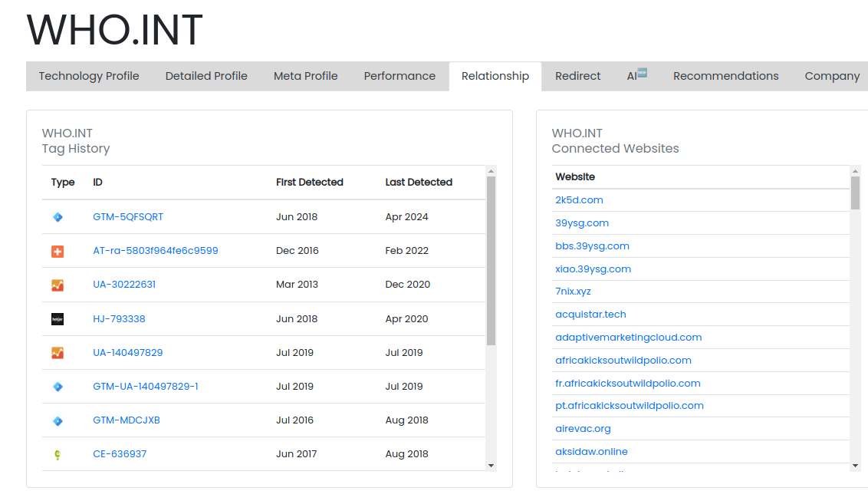Viewport: 868px width, 491px height.
Task: Click the Hotjar icon beside HJ-793338
Action: [x=58, y=319]
